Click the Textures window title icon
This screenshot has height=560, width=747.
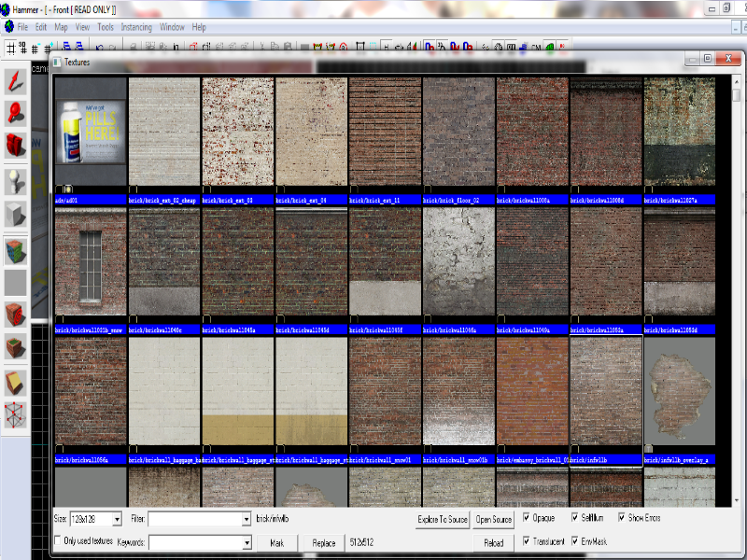click(57, 62)
